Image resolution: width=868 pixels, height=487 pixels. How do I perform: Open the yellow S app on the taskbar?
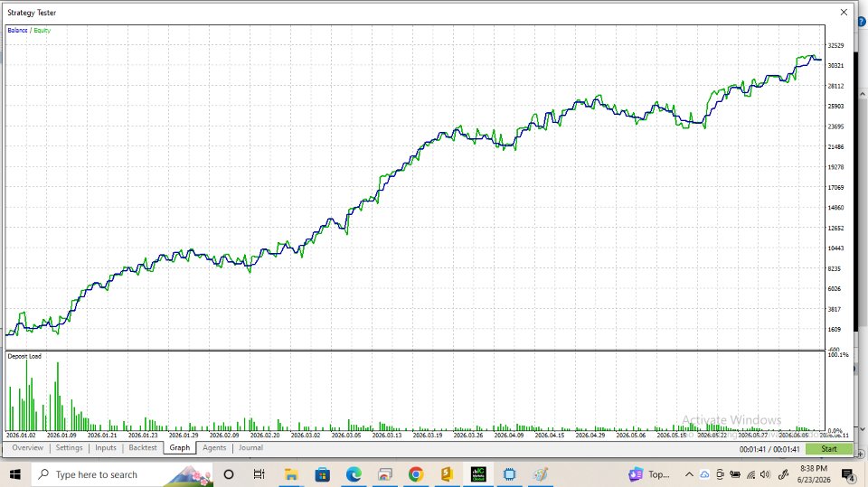(447, 474)
